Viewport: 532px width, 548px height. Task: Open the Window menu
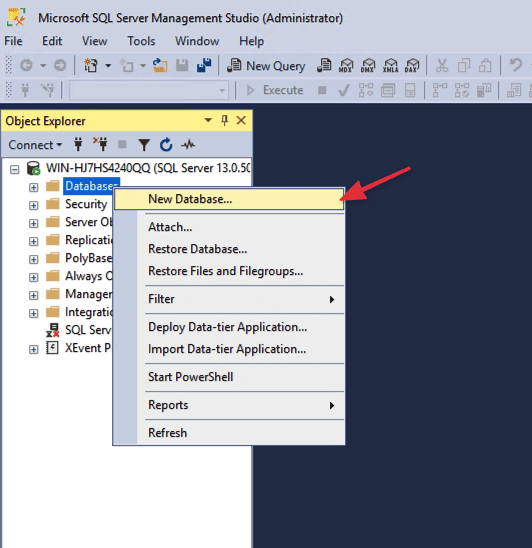tap(197, 41)
